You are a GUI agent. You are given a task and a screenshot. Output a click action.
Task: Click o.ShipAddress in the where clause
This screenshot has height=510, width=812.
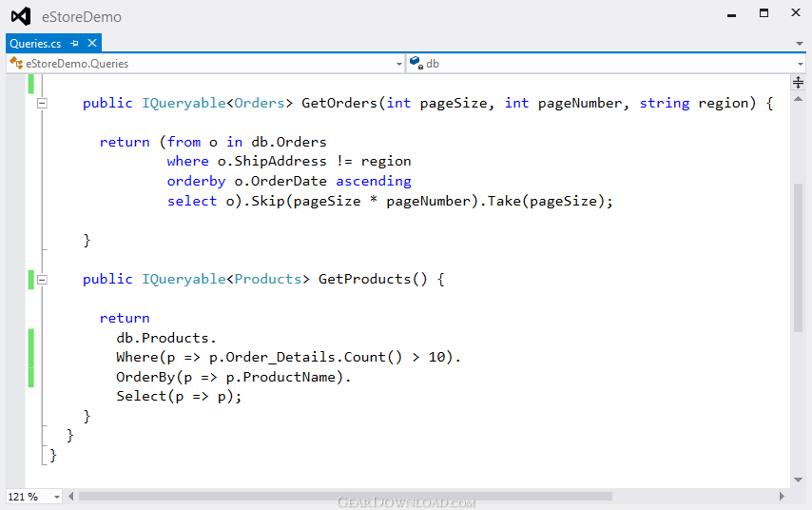point(272,161)
